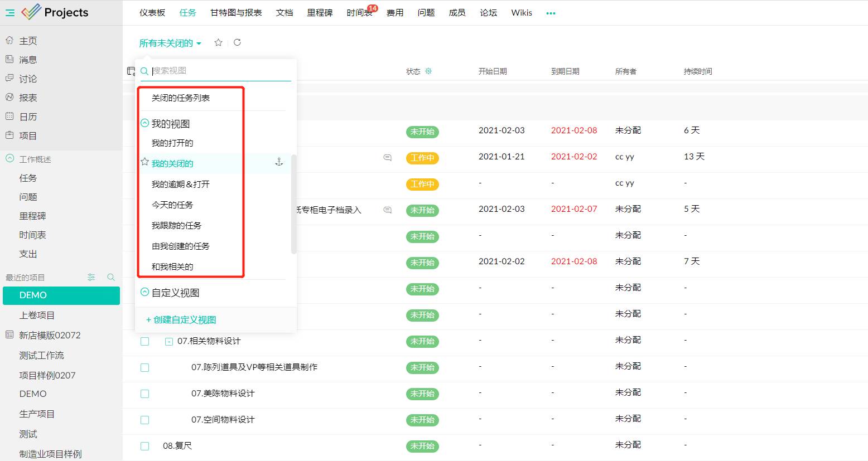
Task: Open the ... overflow menu in top bar
Action: click(551, 12)
